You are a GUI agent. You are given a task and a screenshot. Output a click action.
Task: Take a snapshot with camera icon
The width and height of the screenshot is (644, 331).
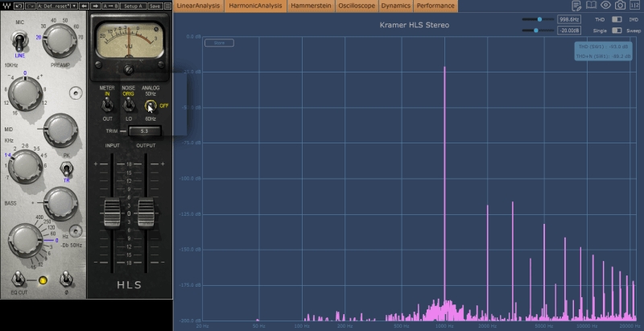click(x=620, y=6)
